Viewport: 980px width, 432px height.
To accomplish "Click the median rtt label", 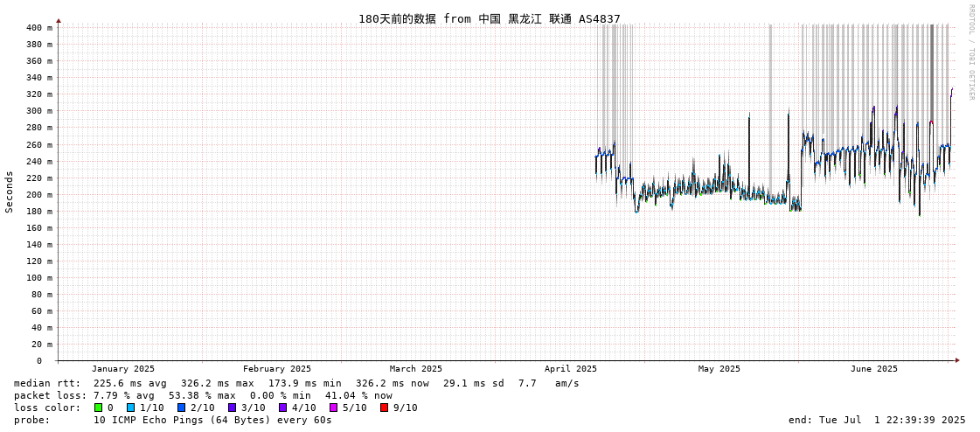I will pyautogui.click(x=47, y=383).
